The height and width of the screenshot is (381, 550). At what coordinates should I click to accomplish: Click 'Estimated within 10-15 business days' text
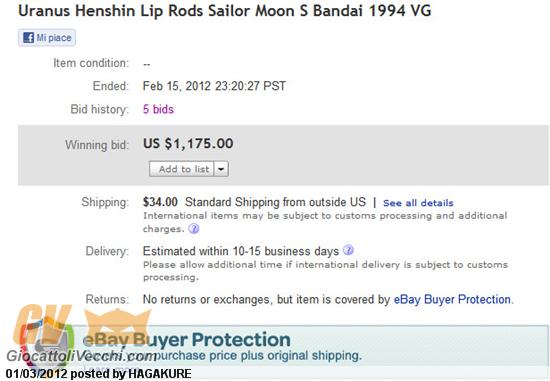[241, 251]
